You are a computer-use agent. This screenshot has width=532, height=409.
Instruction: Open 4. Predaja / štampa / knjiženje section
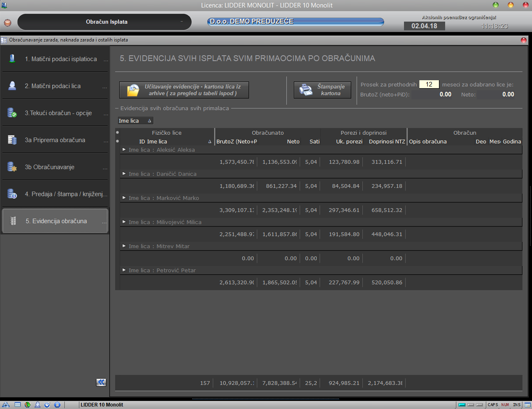[55, 194]
